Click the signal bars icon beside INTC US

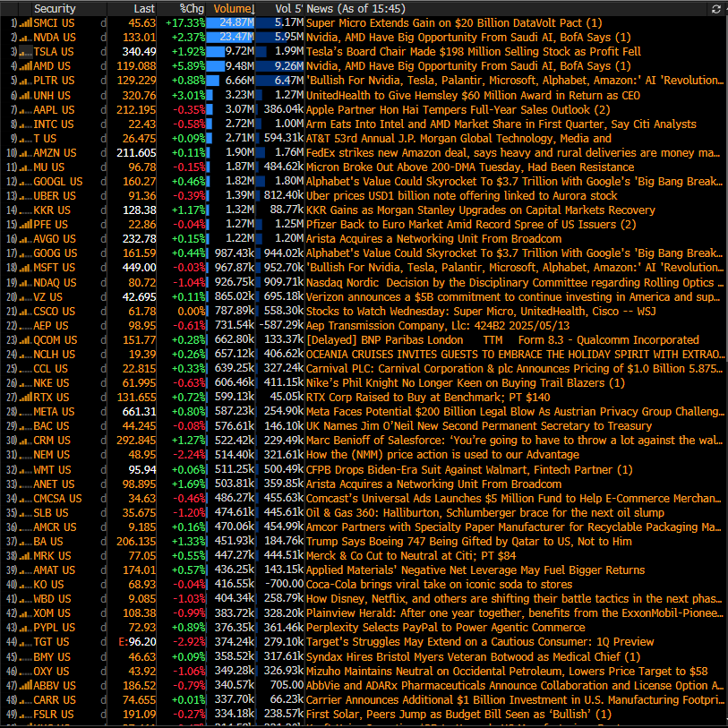tap(26, 124)
